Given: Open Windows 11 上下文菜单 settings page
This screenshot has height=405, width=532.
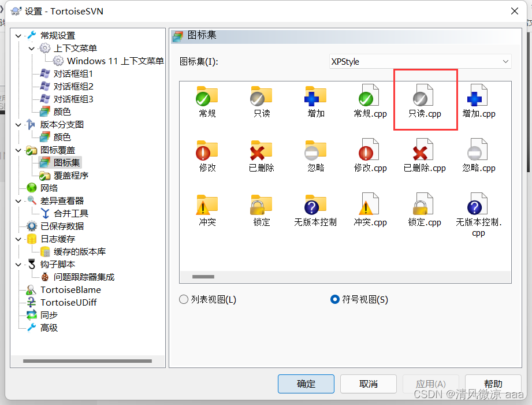Looking at the screenshot, I should (x=116, y=61).
